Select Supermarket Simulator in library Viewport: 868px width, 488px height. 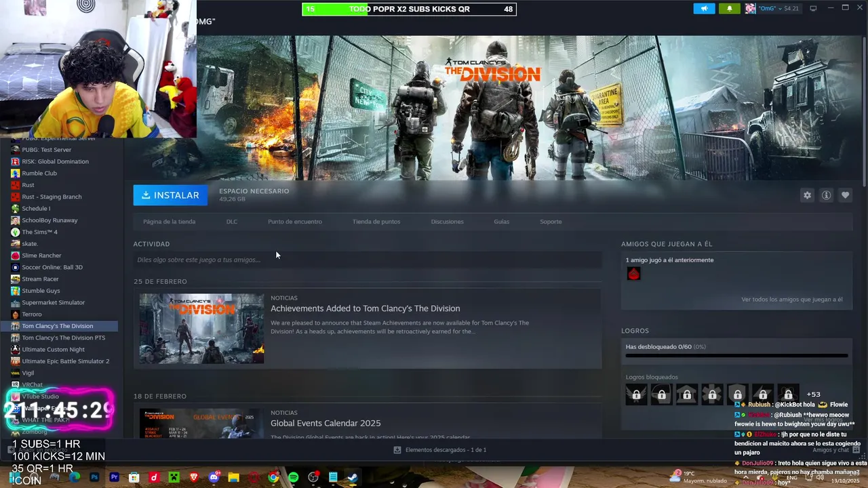pos(53,302)
